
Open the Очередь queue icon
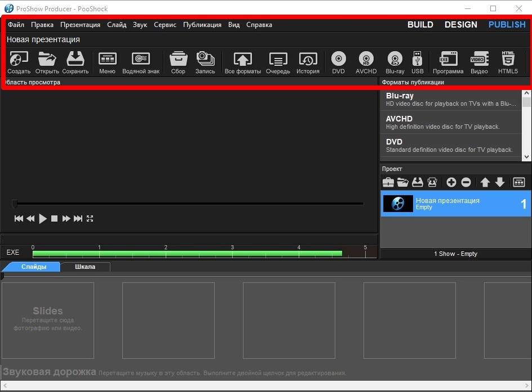pyautogui.click(x=278, y=62)
